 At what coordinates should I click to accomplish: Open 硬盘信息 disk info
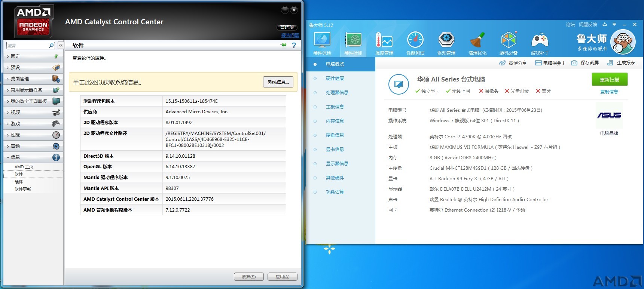335,135
